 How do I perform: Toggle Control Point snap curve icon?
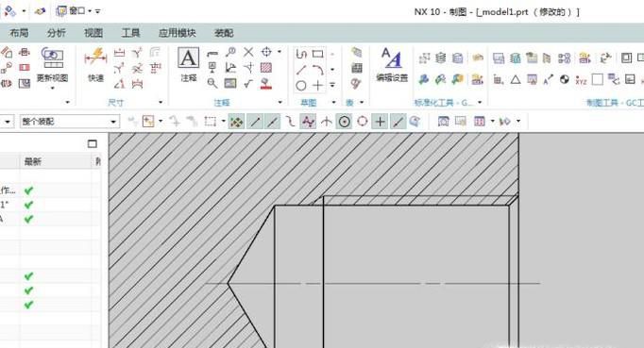pos(291,122)
